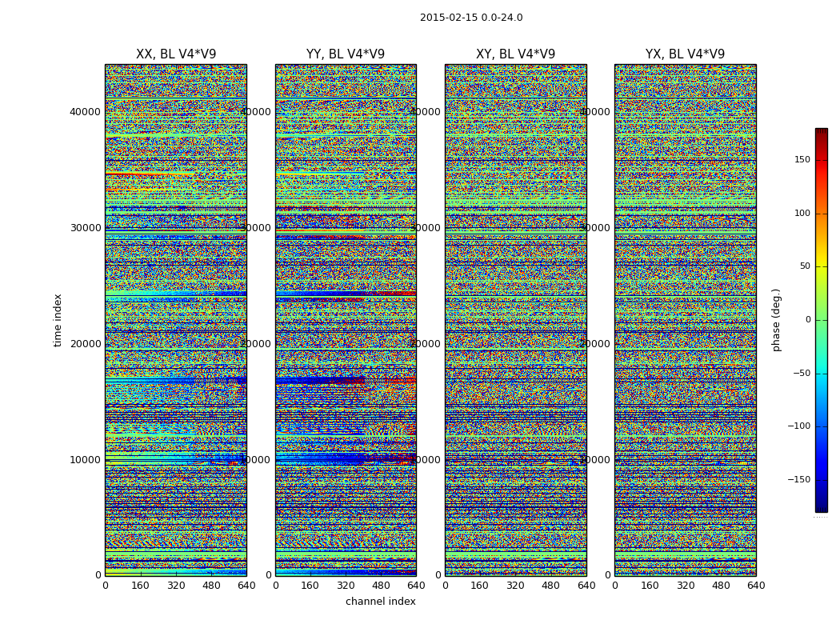Click the colorbar tick label 100

click(802, 213)
